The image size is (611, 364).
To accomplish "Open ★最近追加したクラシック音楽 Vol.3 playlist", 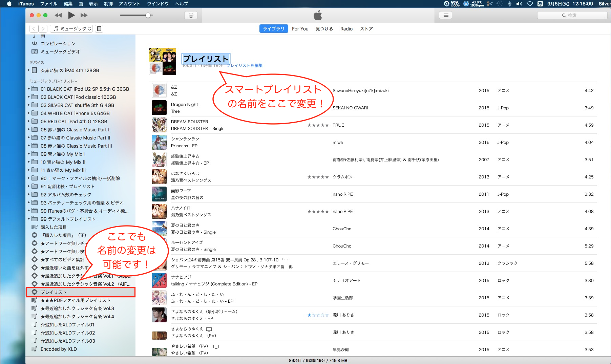I will (x=77, y=308).
